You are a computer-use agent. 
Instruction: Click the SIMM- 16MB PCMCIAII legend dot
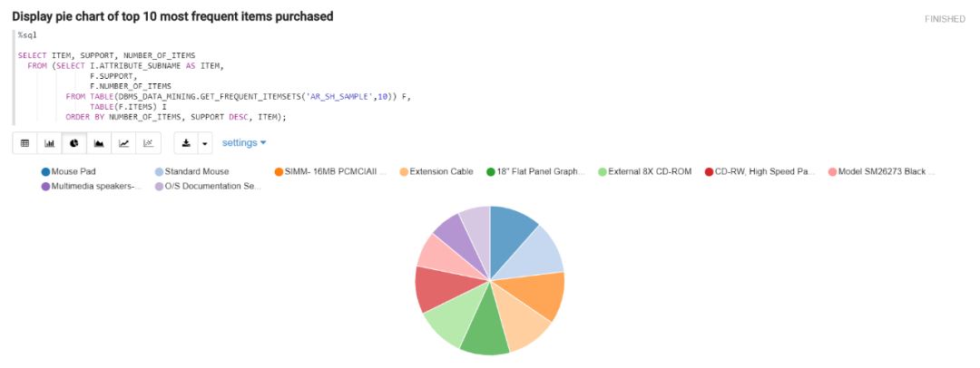click(x=279, y=171)
